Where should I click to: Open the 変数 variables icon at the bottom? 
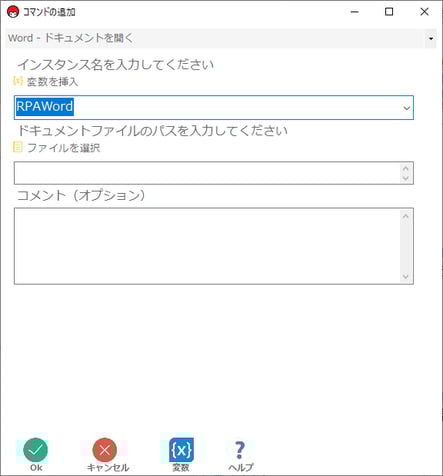point(181,450)
